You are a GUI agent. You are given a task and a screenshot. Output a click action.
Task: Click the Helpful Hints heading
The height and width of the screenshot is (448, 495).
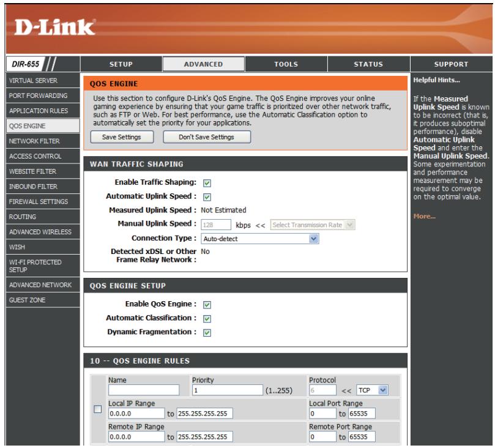437,80
